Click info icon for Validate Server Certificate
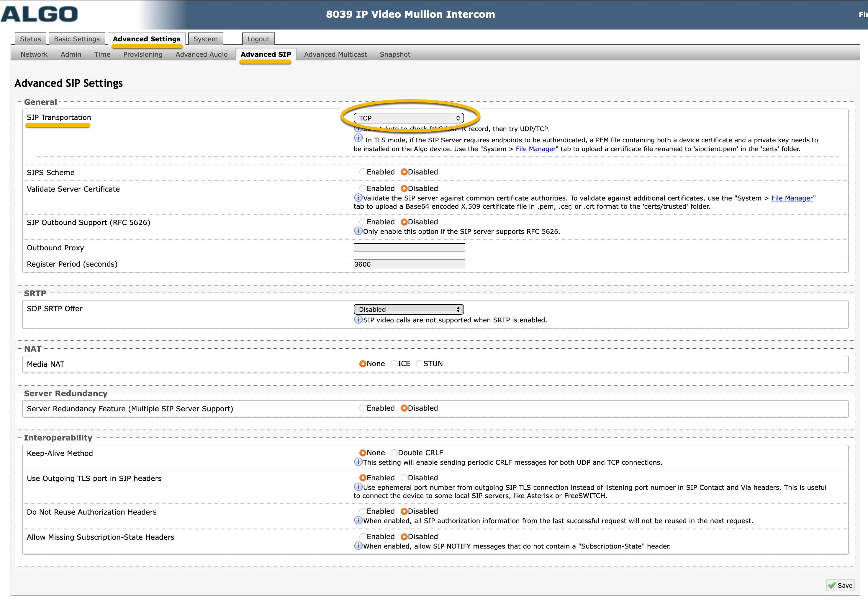The height and width of the screenshot is (607, 868). click(358, 198)
